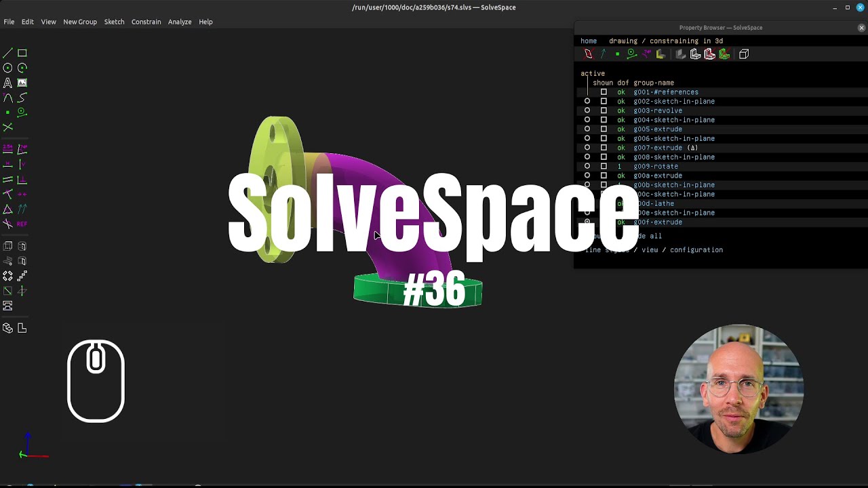Toggle workplanes visibility in Property Browser
This screenshot has height=488, width=868.
click(588, 54)
